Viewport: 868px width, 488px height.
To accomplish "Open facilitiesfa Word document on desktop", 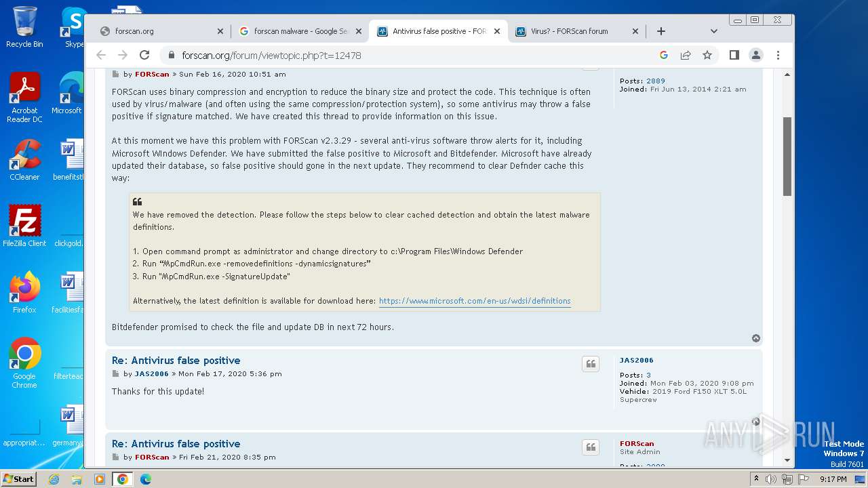I will pos(69,293).
